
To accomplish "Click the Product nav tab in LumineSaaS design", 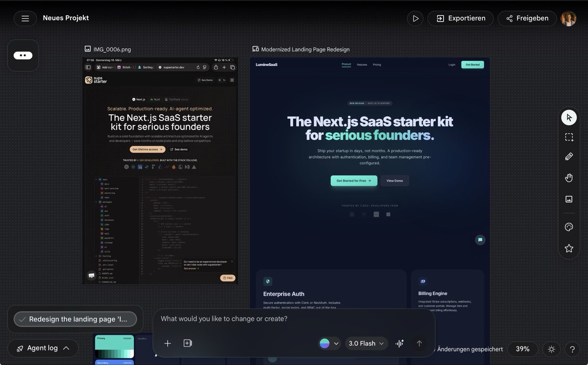I will [x=346, y=64].
